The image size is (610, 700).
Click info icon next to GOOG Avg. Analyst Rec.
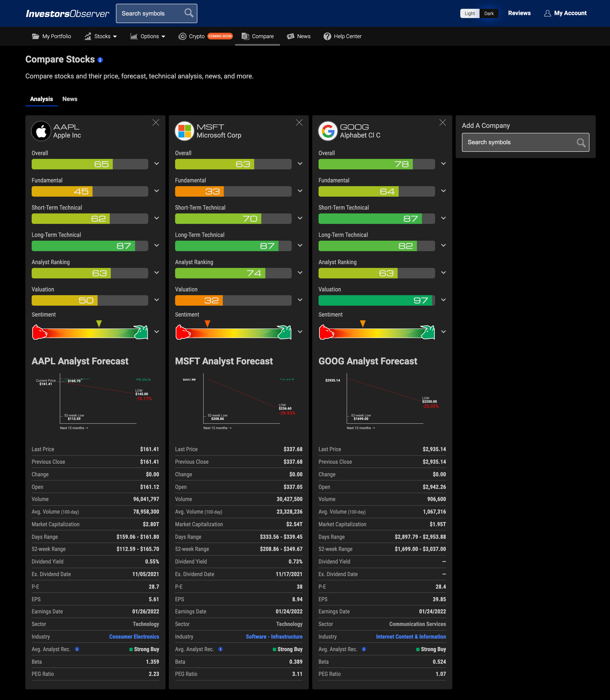(x=364, y=649)
